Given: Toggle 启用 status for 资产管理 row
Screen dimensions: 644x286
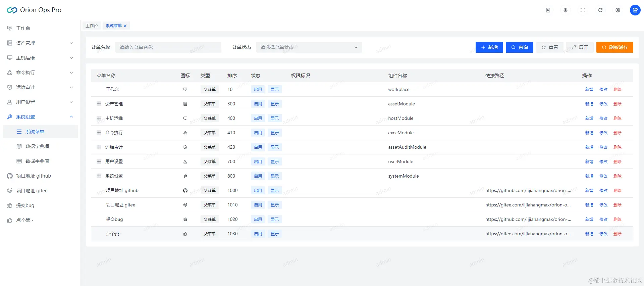Looking at the screenshot, I should [258, 104].
